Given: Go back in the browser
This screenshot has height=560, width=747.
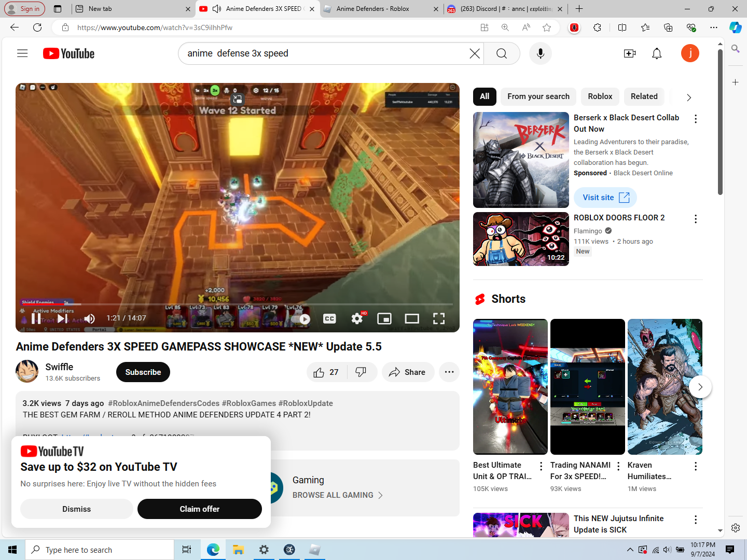Looking at the screenshot, I should click(15, 27).
